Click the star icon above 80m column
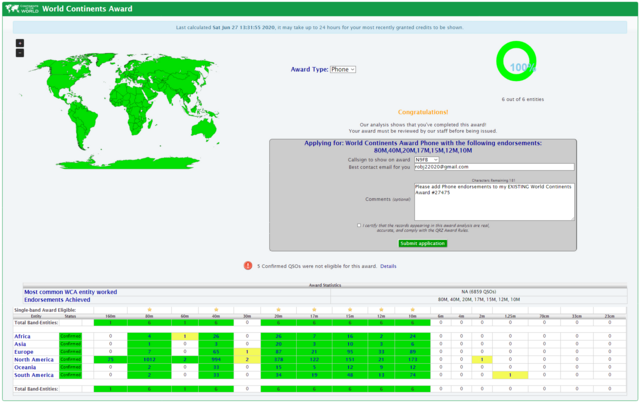This screenshot has width=640, height=402. pos(149,310)
